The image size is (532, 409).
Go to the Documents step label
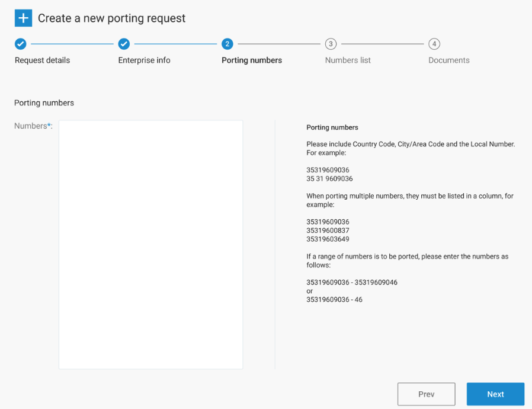[449, 60]
